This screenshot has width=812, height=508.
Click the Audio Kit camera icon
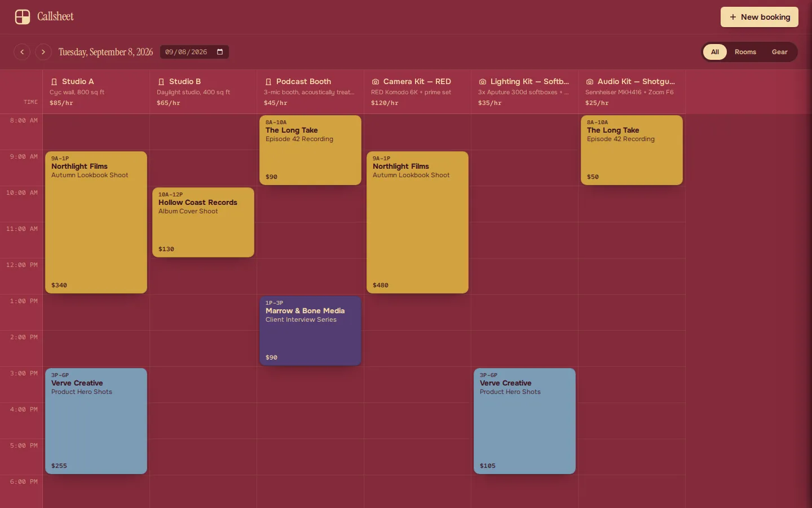590,82
